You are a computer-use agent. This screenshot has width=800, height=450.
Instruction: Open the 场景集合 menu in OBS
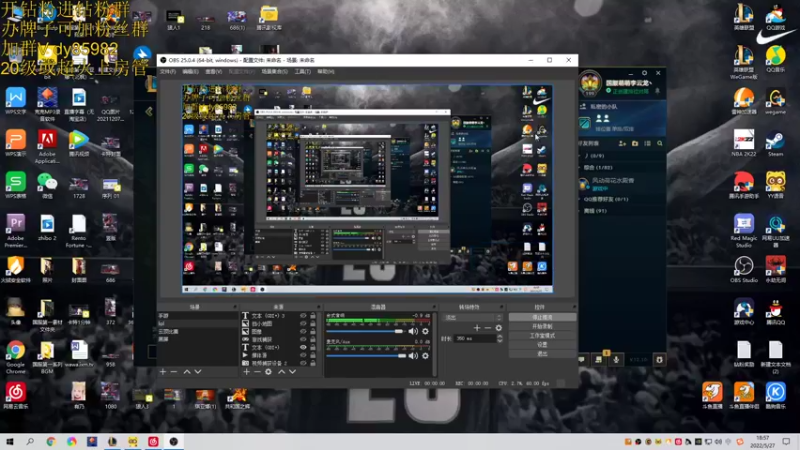(x=275, y=72)
